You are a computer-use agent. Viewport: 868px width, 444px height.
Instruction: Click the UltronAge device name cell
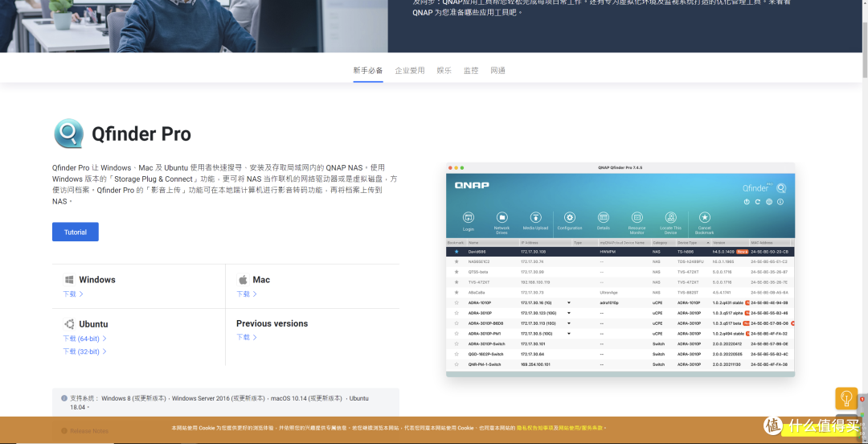[608, 293]
